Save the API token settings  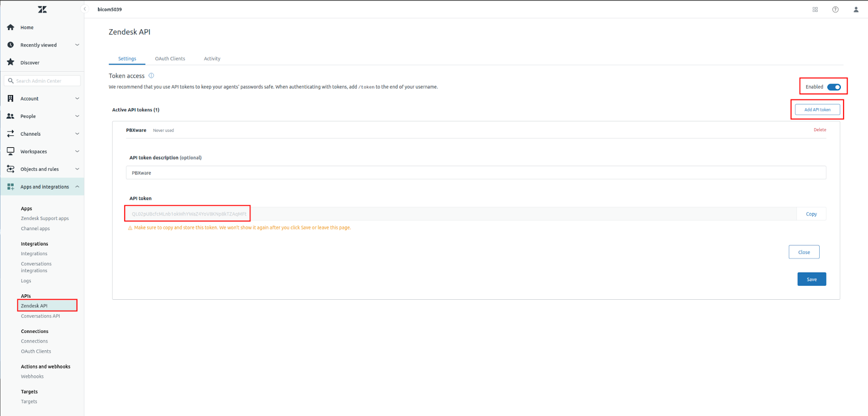pyautogui.click(x=812, y=279)
